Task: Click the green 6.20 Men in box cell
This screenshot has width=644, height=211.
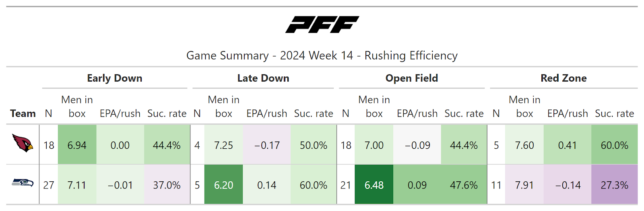Action: point(223,185)
